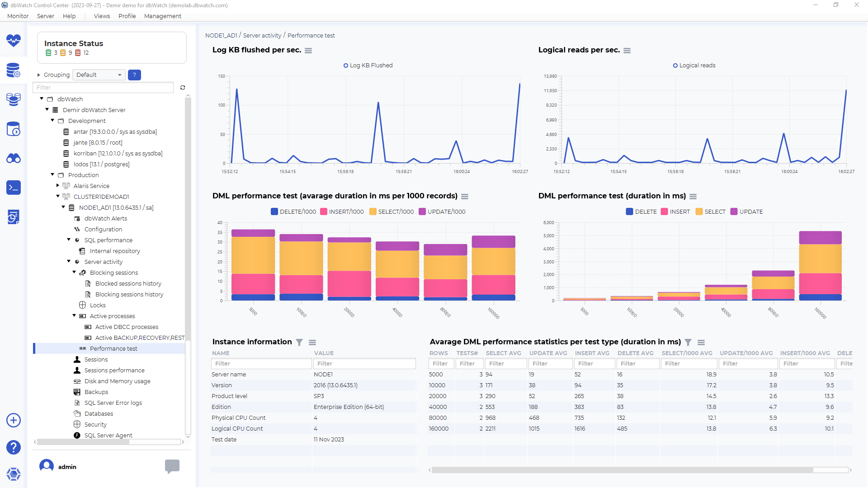Open the Help menu
Screen dimensions: 868x488
tap(69, 16)
